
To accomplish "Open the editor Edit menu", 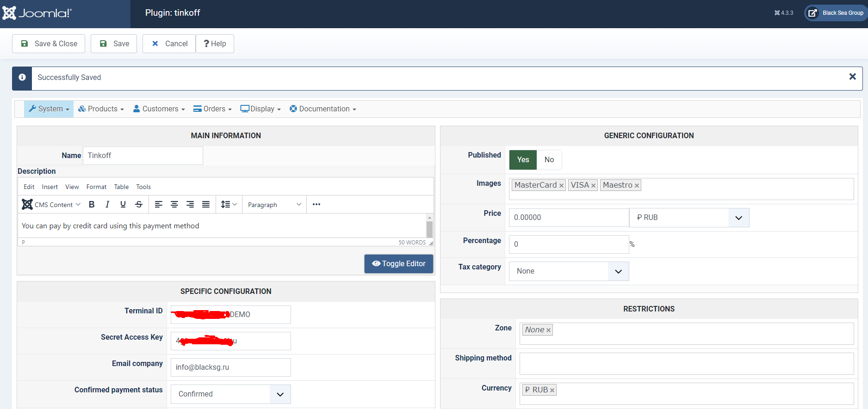I will coord(29,187).
